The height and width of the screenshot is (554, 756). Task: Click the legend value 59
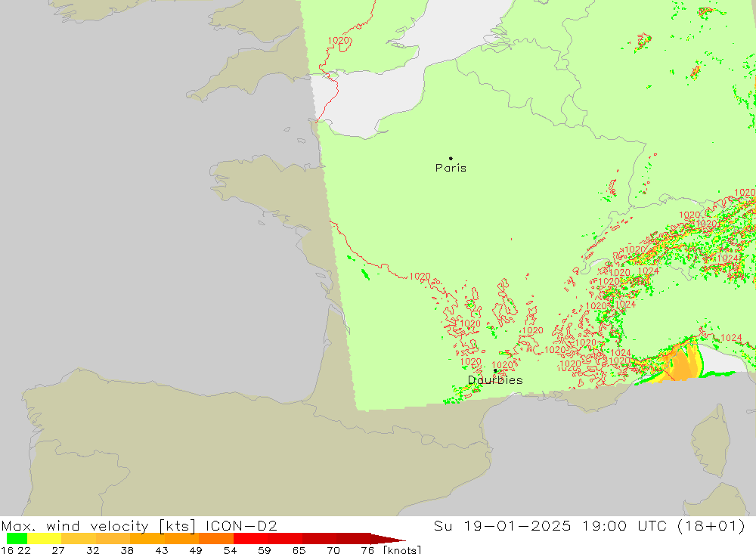pyautogui.click(x=264, y=550)
